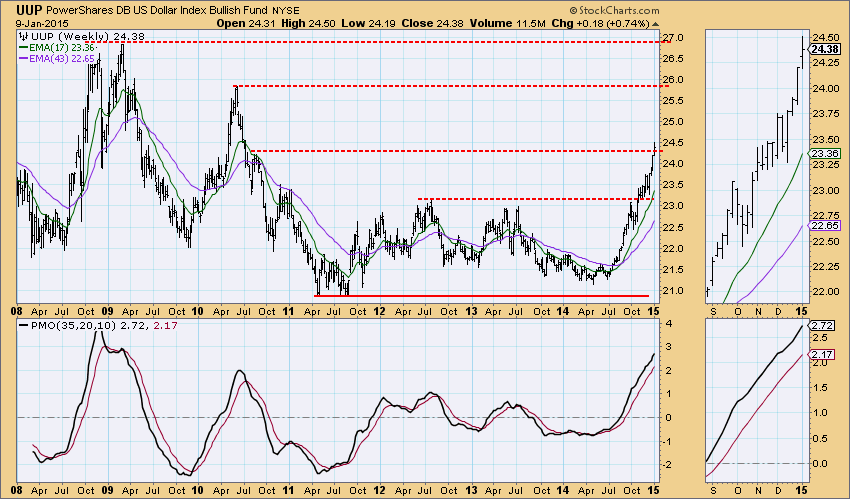The image size is (850, 499).
Task: Click the 15 year label below main price chart
Action: pos(653,312)
